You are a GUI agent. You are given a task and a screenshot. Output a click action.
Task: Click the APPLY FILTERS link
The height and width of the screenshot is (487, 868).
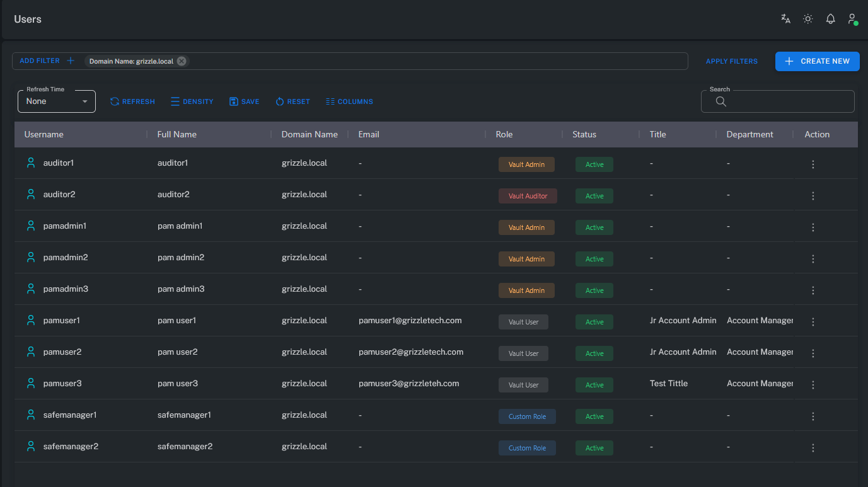[731, 61]
